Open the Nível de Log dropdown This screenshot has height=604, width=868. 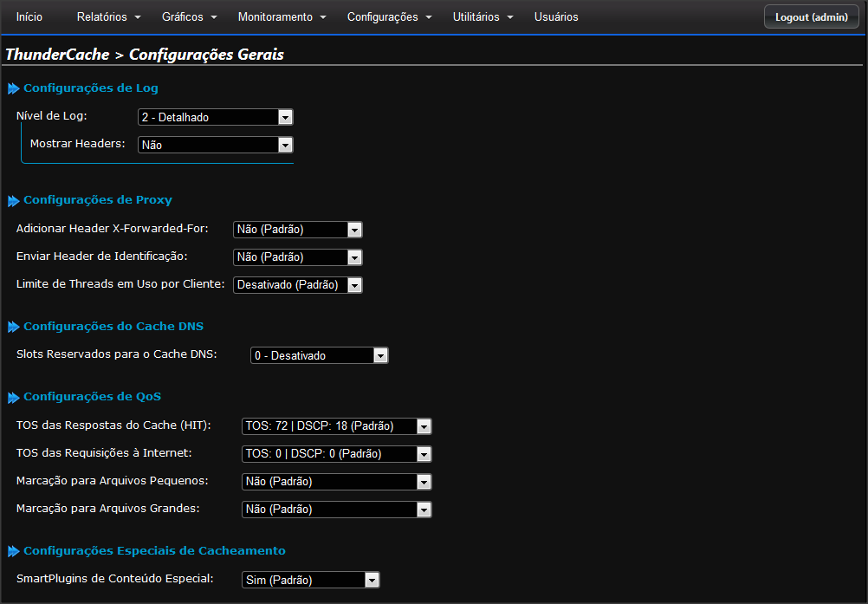click(216, 117)
